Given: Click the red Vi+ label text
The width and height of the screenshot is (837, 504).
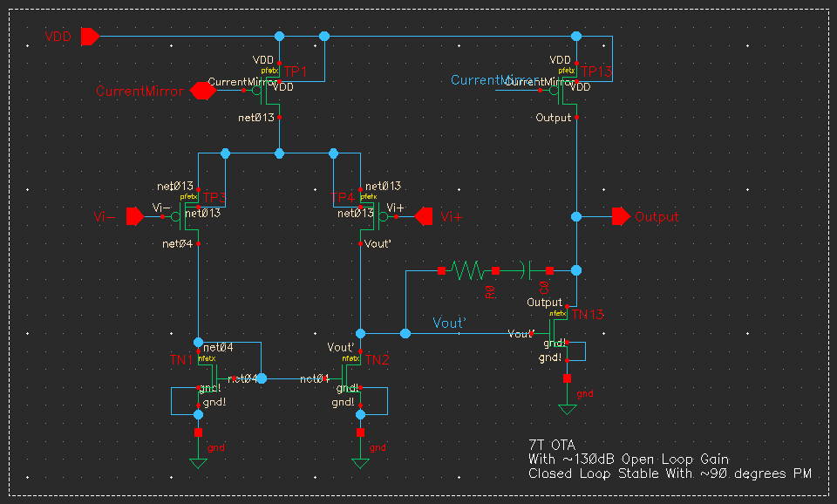Looking at the screenshot, I should click(x=451, y=217).
